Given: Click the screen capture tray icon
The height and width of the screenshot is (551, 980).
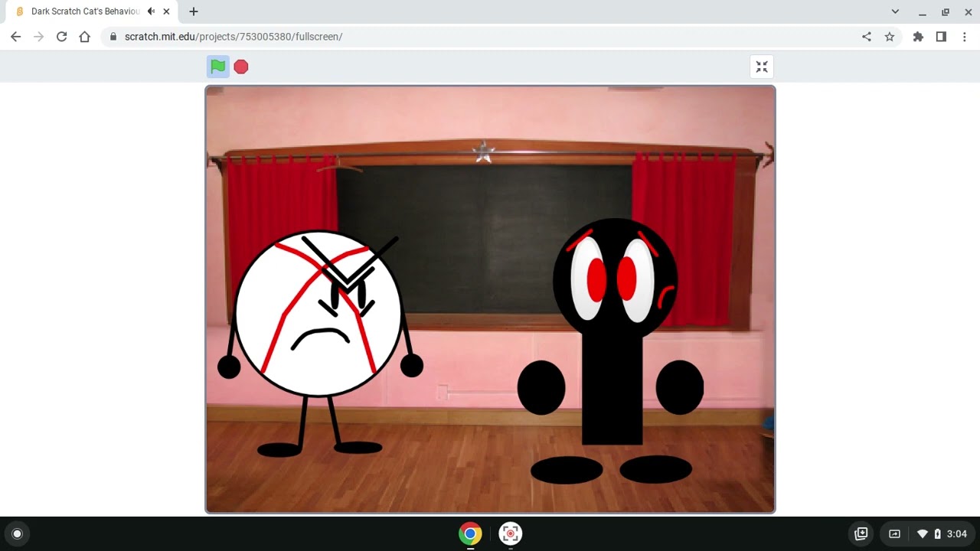Looking at the screenshot, I should (894, 533).
